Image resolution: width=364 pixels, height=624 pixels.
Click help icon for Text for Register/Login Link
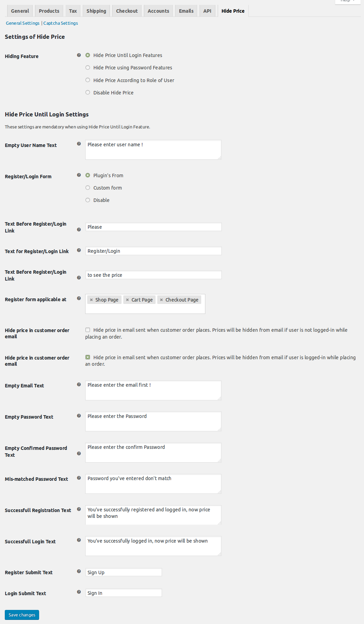click(x=79, y=250)
